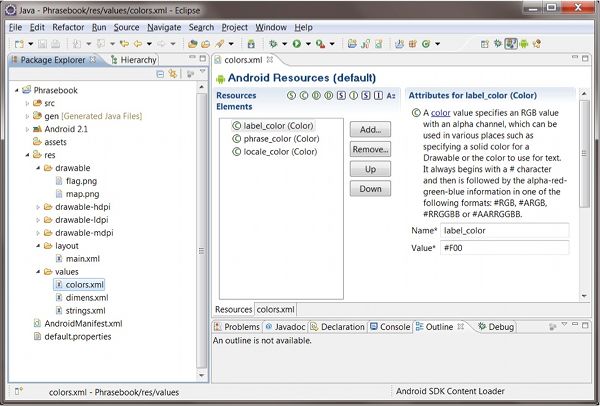The width and height of the screenshot is (600, 406).
Task: Click the Value field showing #F00
Action: pos(504,248)
